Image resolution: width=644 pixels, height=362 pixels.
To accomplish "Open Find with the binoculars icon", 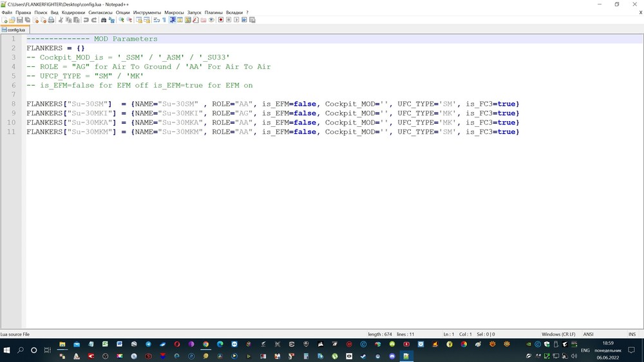I will tap(104, 20).
